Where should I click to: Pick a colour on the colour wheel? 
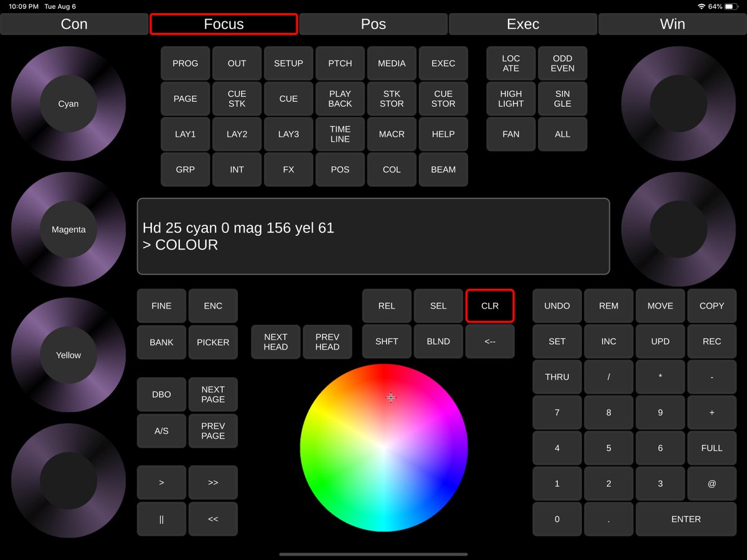[384, 448]
